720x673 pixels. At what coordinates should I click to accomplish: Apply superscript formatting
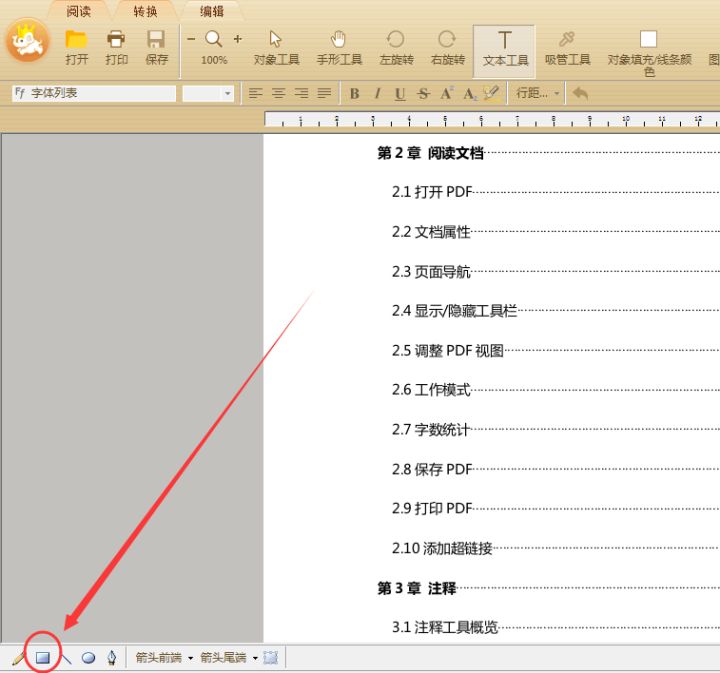446,94
